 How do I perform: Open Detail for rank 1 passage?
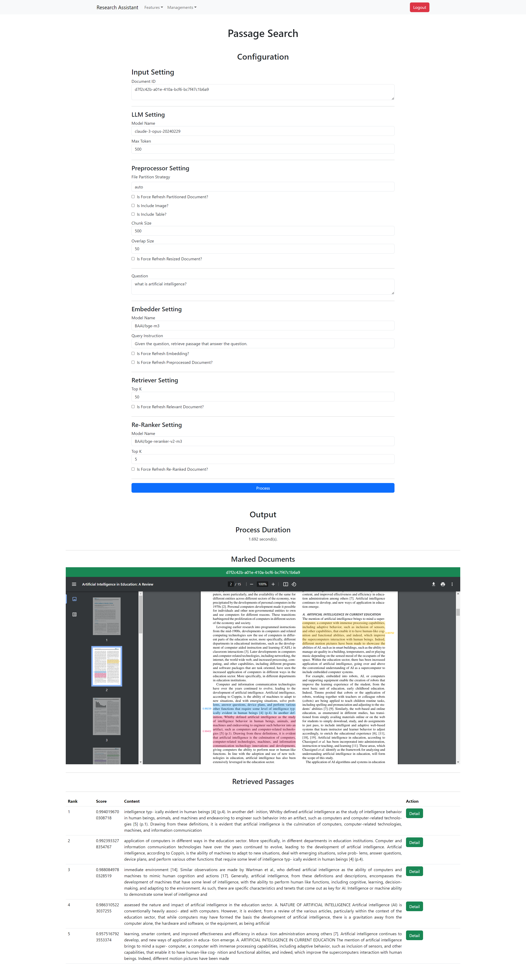coord(414,813)
